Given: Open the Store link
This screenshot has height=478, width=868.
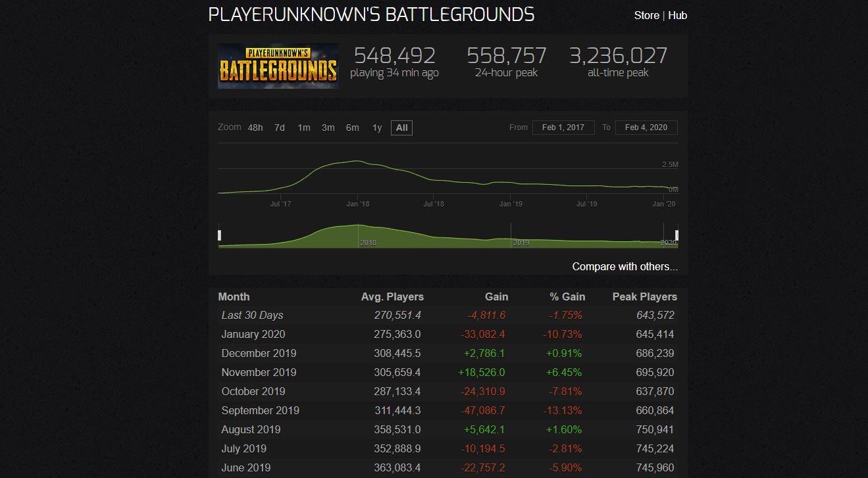Looking at the screenshot, I should pos(646,15).
